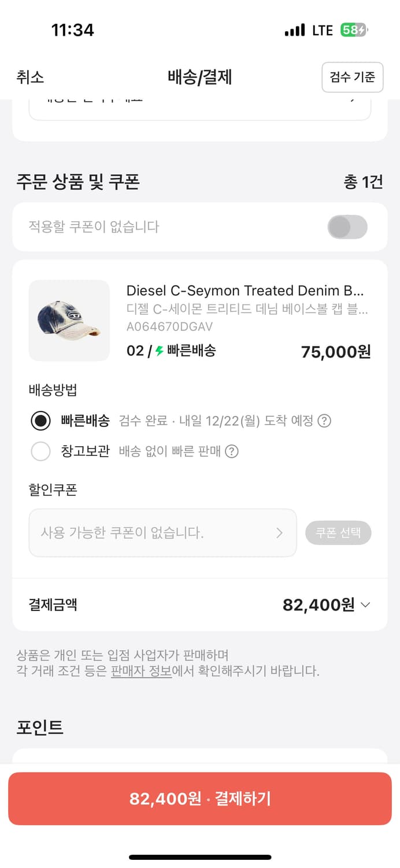Open the 검수 기준 inspection standards
The image size is (400, 868).
coord(353,77)
